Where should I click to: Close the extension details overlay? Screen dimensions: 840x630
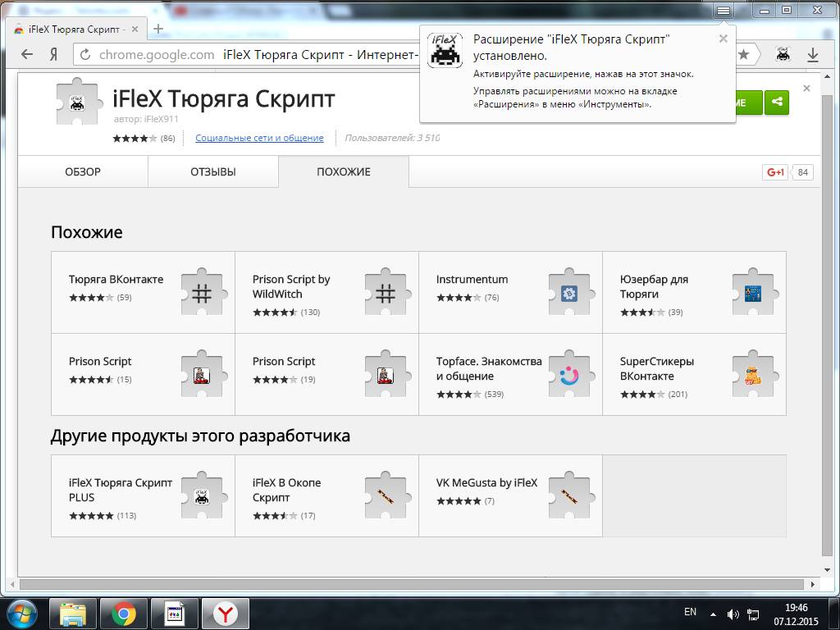(x=807, y=88)
